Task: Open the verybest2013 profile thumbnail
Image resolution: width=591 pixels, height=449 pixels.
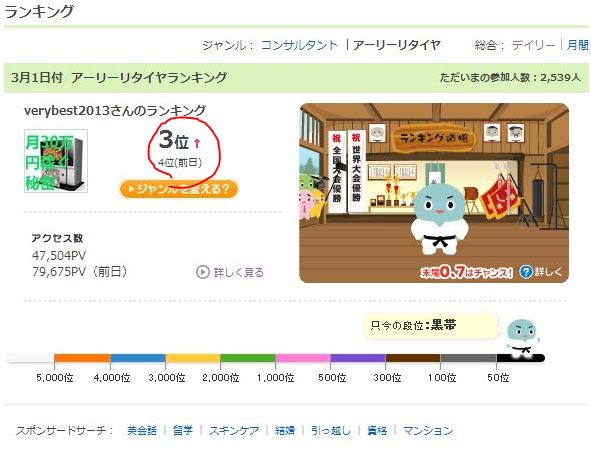Action: (56, 161)
